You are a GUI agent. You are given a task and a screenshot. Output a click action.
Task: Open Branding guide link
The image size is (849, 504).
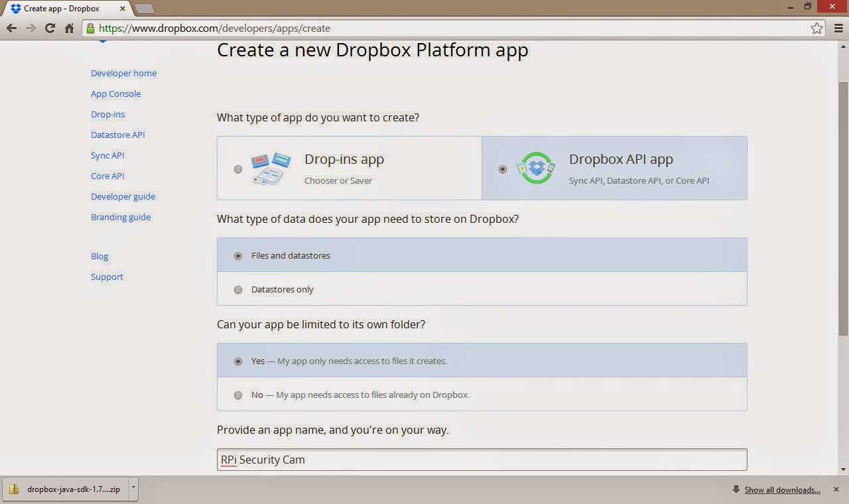121,217
